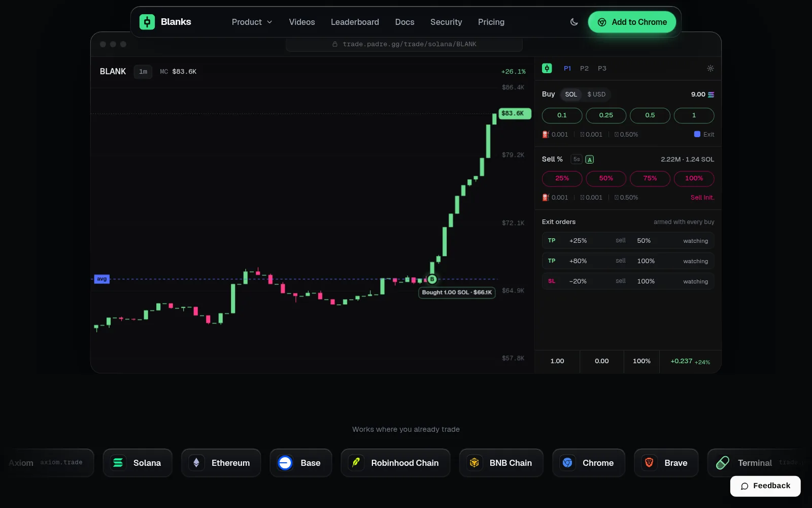This screenshot has width=812, height=508.
Task: Buy 1 SOL quick button
Action: point(694,115)
